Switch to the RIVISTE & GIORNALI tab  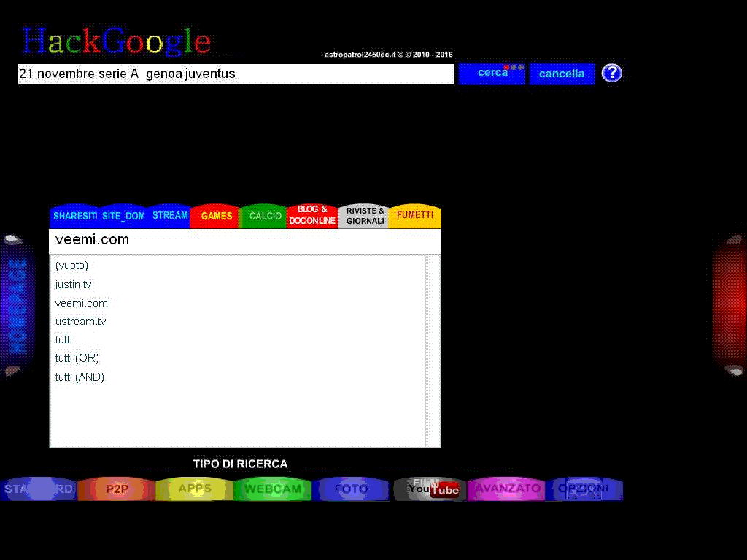click(x=365, y=216)
